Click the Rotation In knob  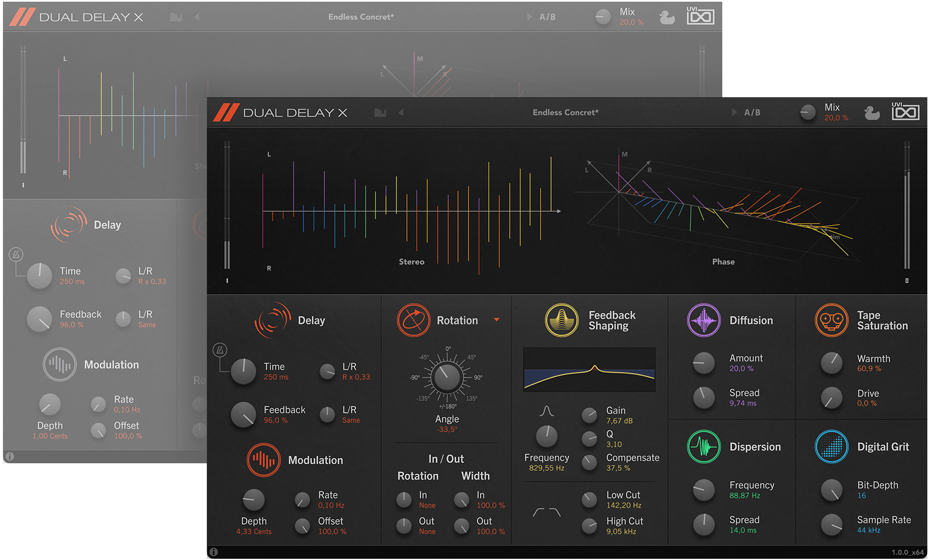pyautogui.click(x=404, y=500)
